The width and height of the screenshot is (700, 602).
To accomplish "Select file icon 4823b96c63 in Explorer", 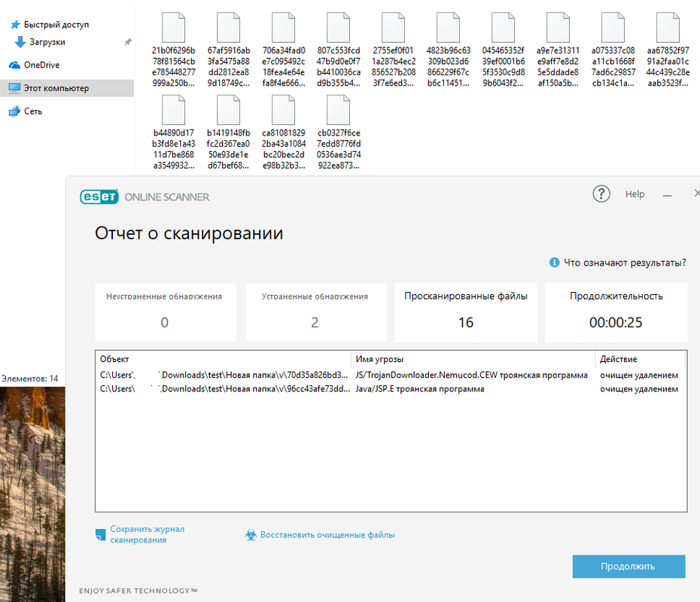I will pyautogui.click(x=448, y=27).
